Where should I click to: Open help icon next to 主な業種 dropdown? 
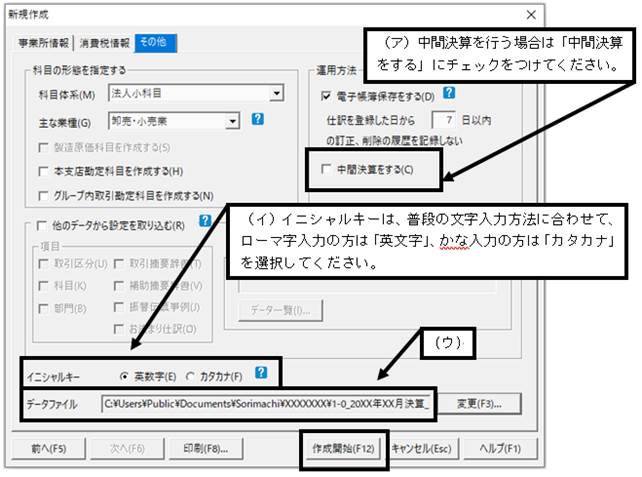point(258,119)
